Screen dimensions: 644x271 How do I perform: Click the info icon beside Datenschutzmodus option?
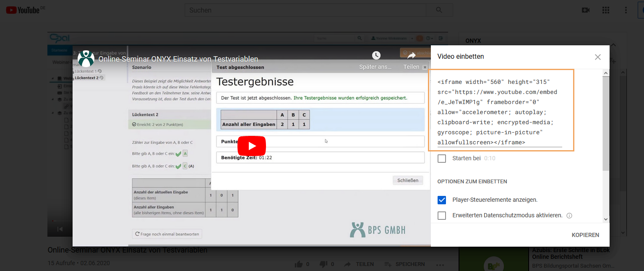tap(569, 215)
